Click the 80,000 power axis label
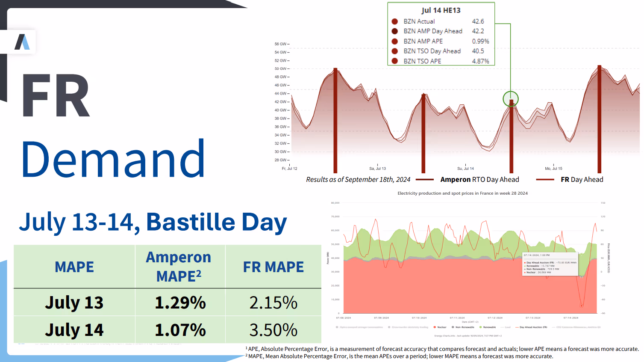Image resolution: width=644 pixels, height=362 pixels. [335, 203]
